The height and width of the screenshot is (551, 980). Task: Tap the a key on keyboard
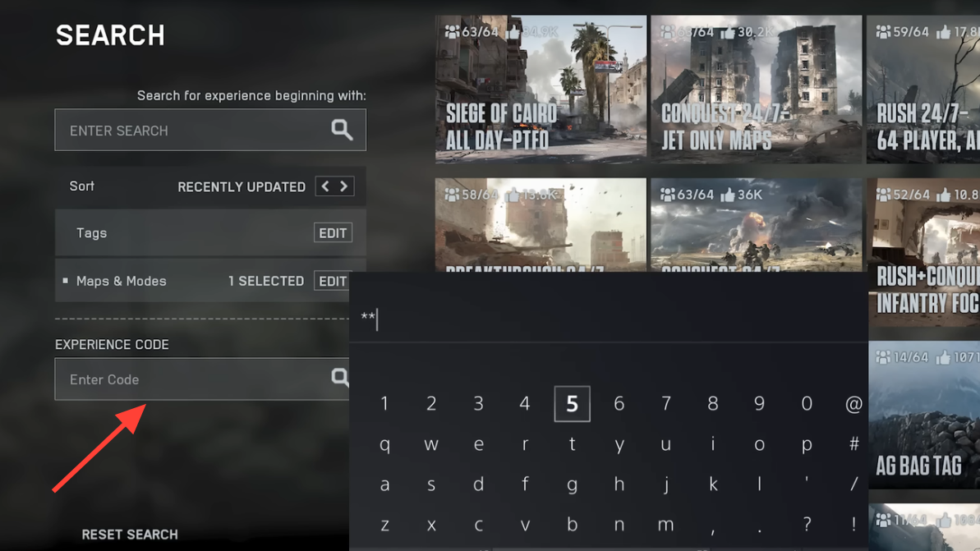point(384,484)
